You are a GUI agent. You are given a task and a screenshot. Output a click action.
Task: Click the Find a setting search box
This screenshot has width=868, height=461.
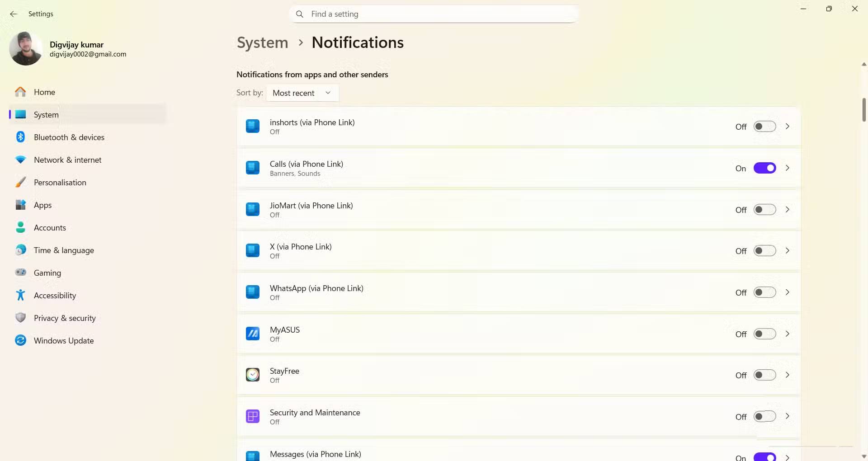pos(434,14)
